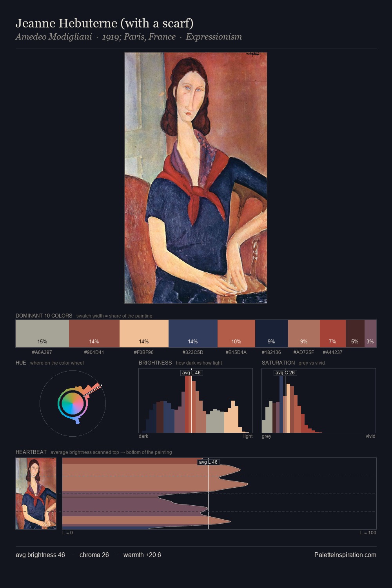This screenshot has height=588, width=392.
Task: Select the dark navy swatch #182136
Action: pos(272,334)
